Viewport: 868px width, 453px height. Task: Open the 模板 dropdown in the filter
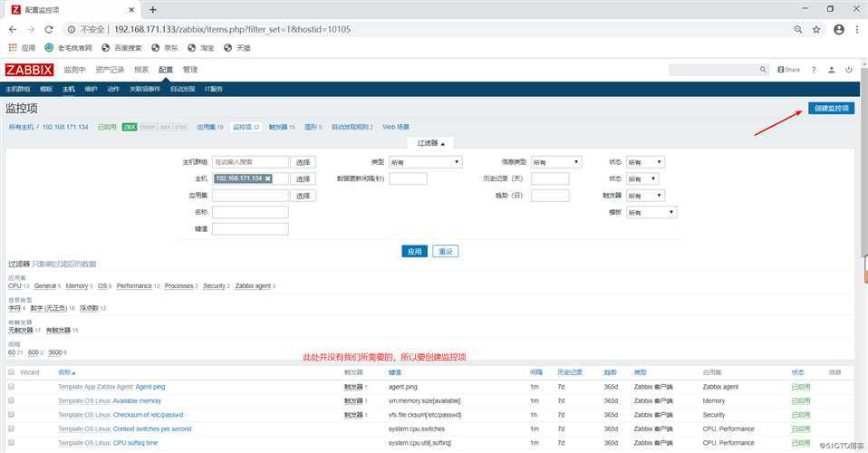(x=651, y=212)
